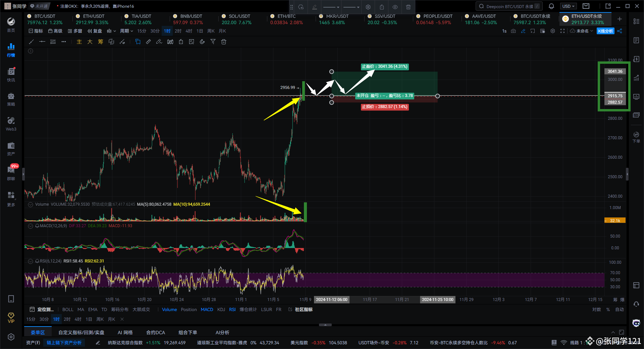
Task: Switch to the AI分析 tab
Action: tap(222, 332)
